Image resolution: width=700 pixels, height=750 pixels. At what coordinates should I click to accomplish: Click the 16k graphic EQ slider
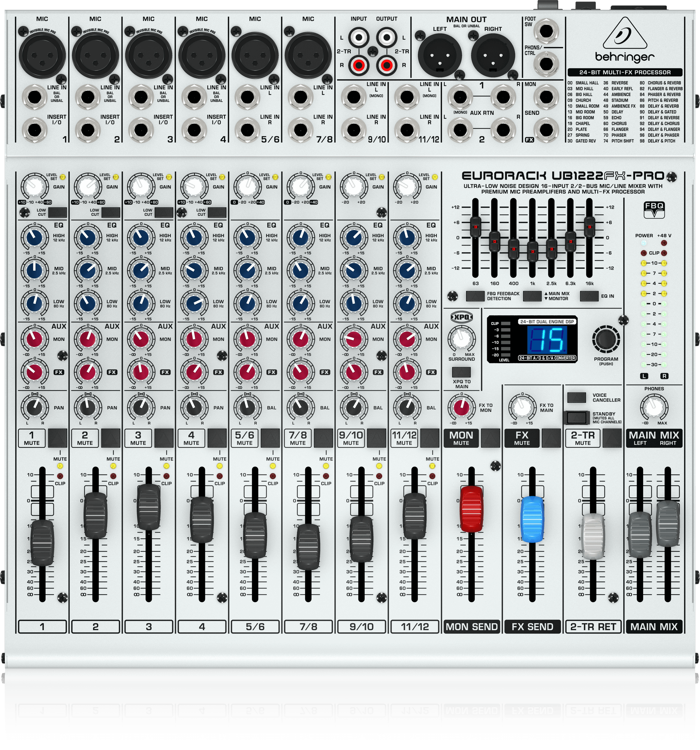click(x=589, y=227)
